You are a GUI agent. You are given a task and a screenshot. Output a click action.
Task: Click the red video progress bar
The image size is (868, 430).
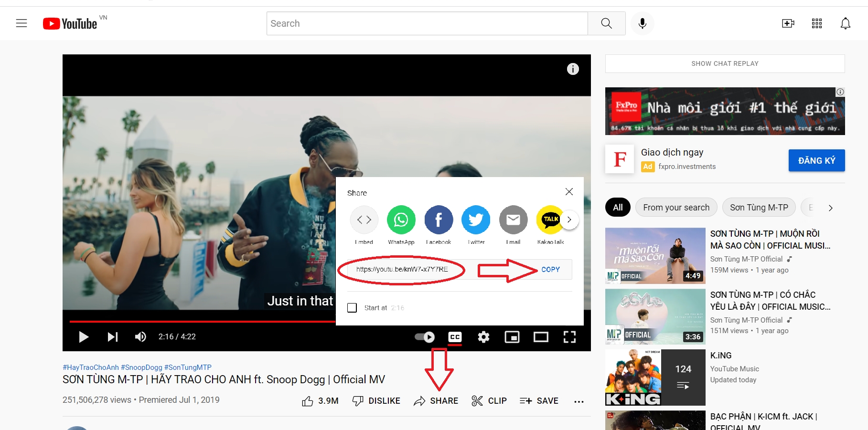[201, 322]
